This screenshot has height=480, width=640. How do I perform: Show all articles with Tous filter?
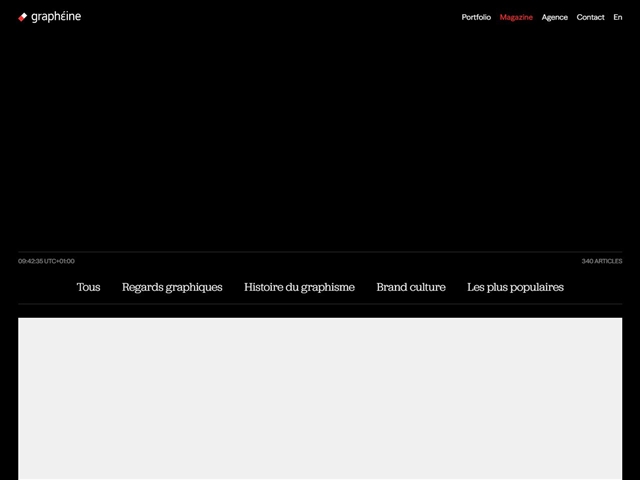point(89,287)
